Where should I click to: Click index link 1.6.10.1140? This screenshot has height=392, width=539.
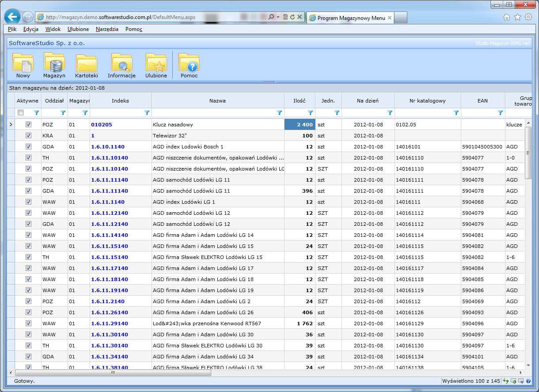point(108,147)
